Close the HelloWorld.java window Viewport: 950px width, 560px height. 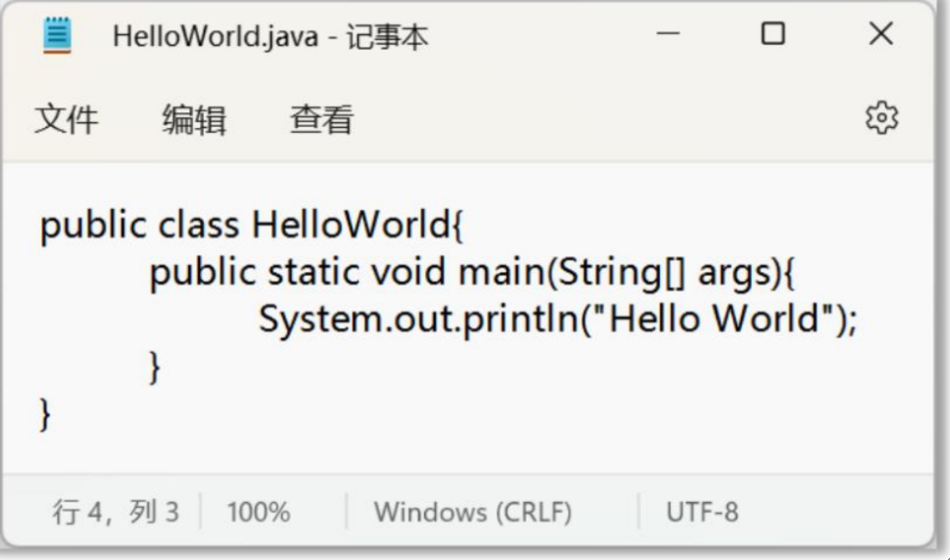coord(880,33)
